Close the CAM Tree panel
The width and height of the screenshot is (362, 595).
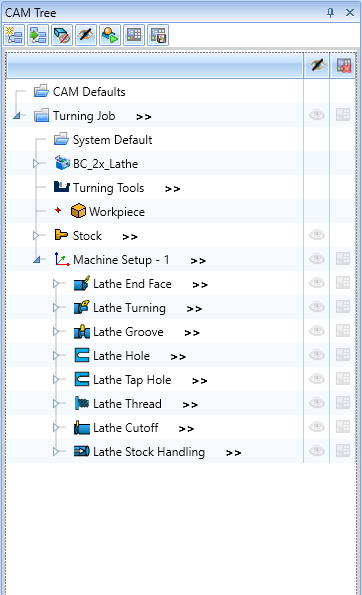pos(349,13)
